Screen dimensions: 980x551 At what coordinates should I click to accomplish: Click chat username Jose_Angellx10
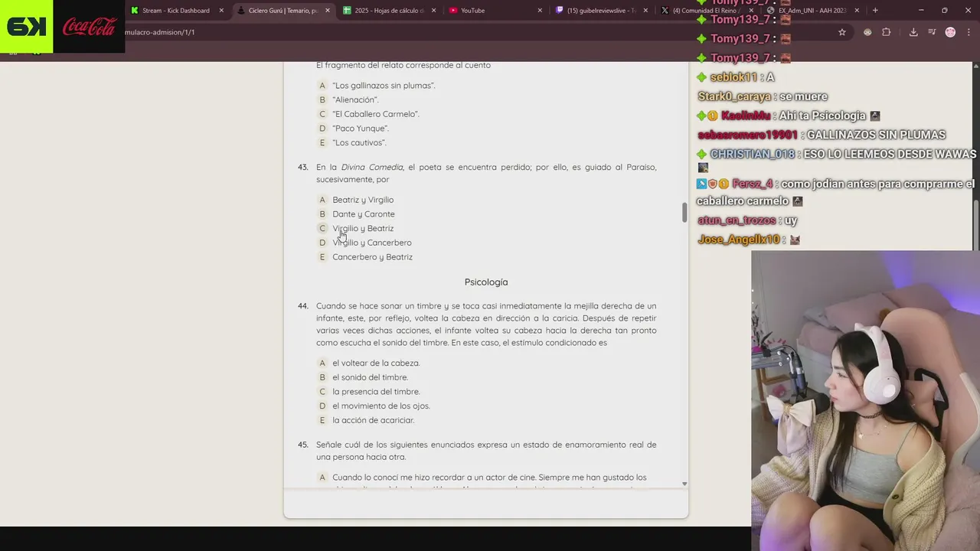[x=739, y=240]
